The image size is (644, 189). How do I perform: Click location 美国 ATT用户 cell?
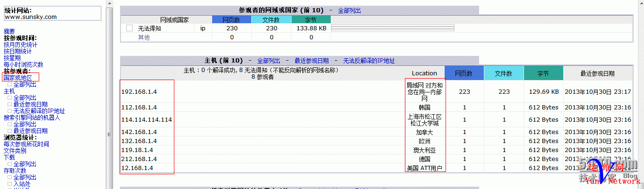point(424,168)
